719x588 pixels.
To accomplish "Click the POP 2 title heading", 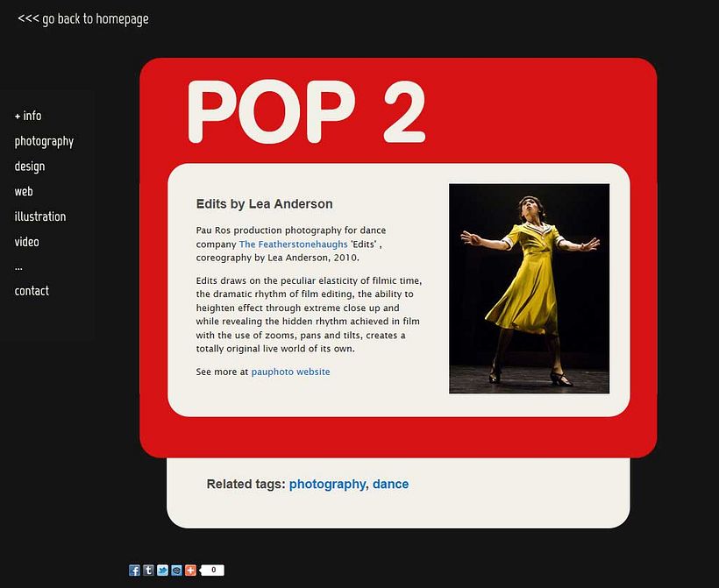I will coord(307,111).
